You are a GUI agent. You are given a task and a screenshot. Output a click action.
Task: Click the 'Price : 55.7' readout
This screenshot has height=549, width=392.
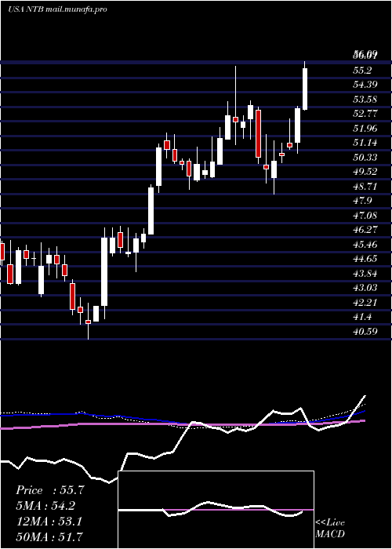[x=50, y=490]
